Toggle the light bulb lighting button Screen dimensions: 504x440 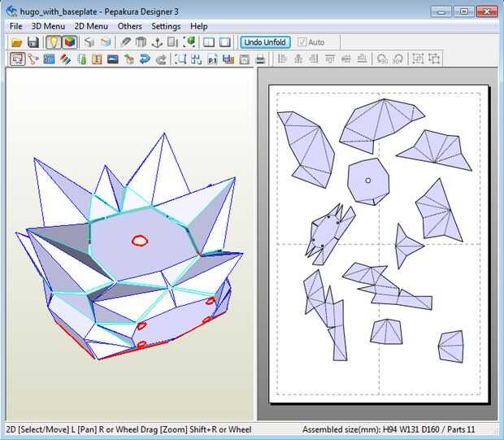(x=53, y=42)
